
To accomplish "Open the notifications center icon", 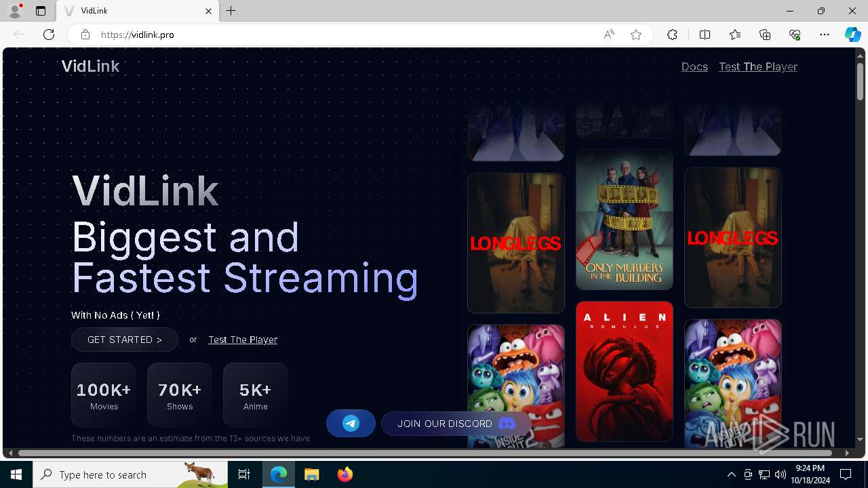I will click(x=846, y=474).
